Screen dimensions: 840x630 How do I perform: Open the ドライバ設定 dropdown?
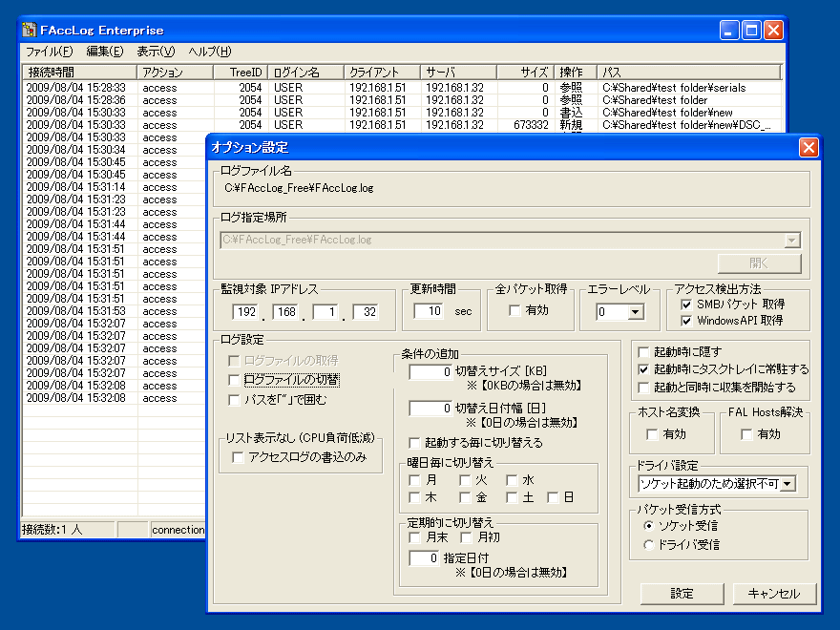point(787,484)
